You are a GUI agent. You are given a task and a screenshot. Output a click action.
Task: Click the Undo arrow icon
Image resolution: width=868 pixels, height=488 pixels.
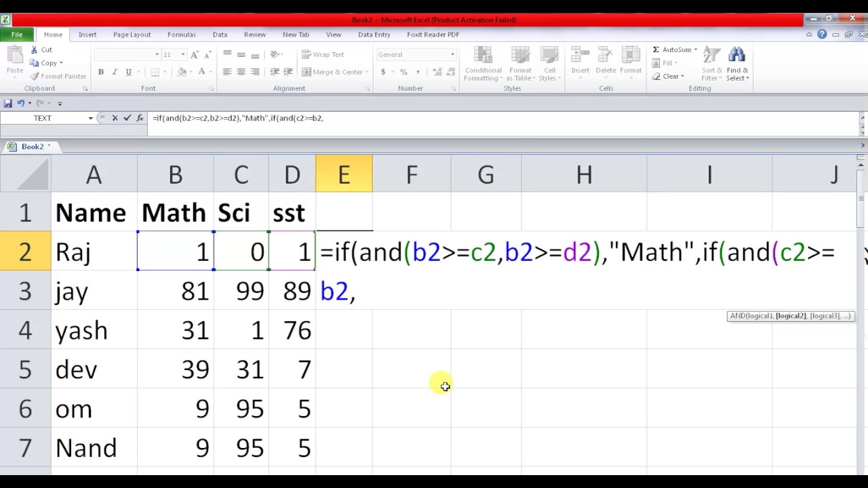tap(20, 103)
